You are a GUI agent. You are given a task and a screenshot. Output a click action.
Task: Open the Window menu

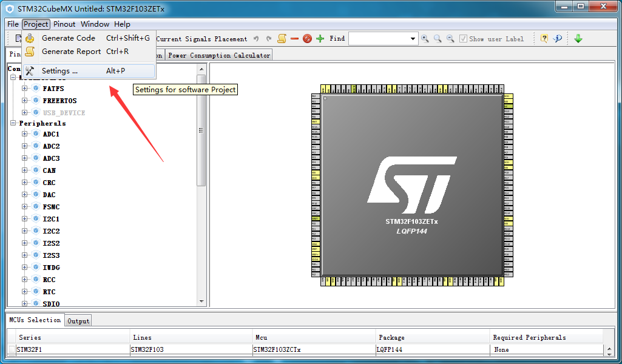pyautogui.click(x=95, y=24)
